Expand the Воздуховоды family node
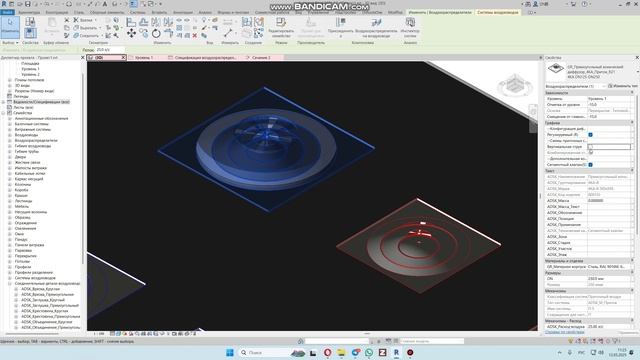This screenshot has width=640, height=360. pyautogui.click(x=10, y=135)
